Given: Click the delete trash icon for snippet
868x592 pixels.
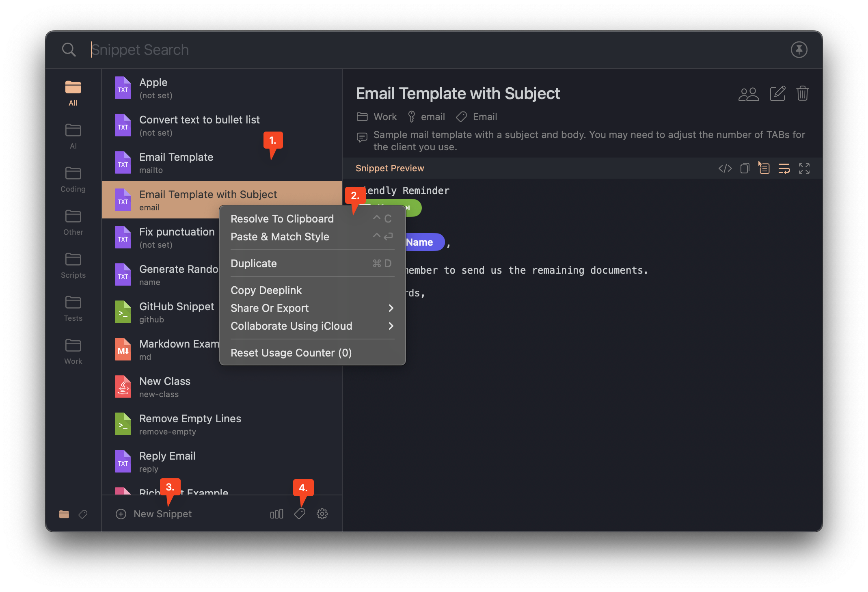Looking at the screenshot, I should click(x=804, y=93).
